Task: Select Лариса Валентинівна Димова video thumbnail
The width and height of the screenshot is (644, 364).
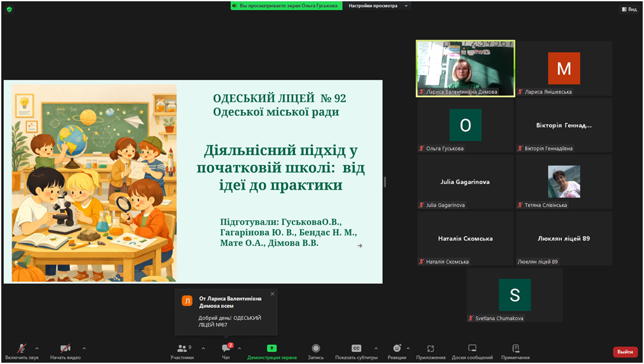Action: (465, 68)
